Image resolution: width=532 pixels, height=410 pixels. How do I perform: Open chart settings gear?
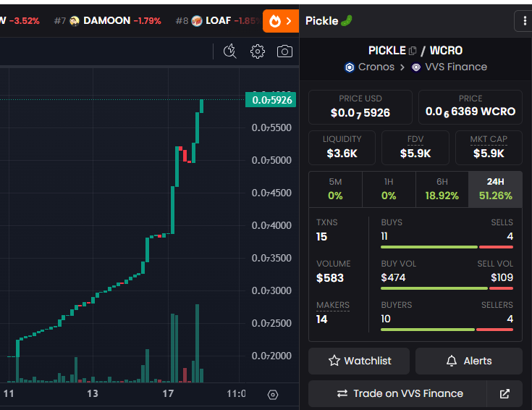coord(258,51)
